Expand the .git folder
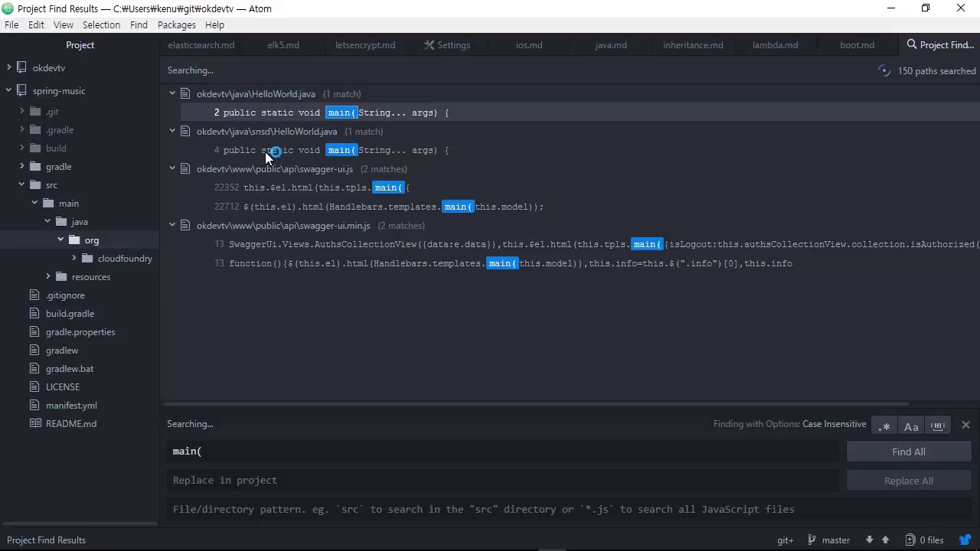980x551 pixels. pyautogui.click(x=22, y=112)
